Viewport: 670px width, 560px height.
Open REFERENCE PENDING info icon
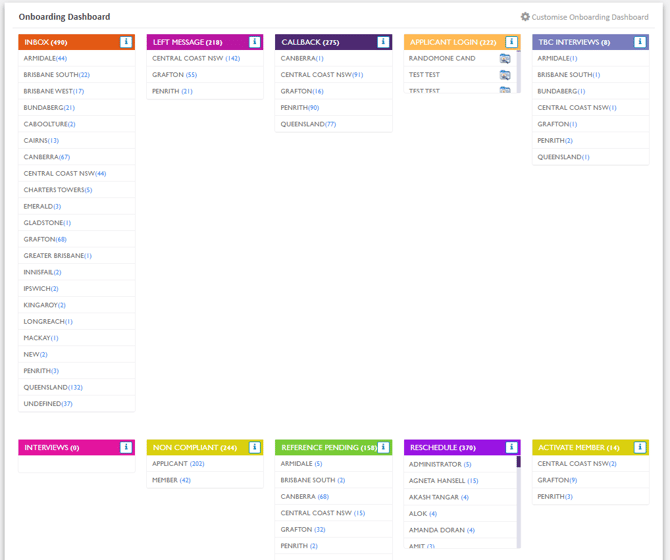click(x=383, y=447)
